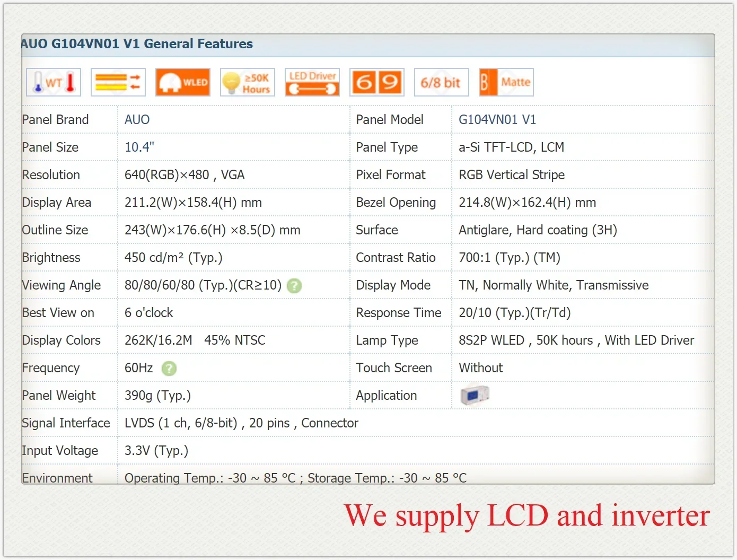Select the pixel format 'RGB Vertical Stripe'
The height and width of the screenshot is (560, 737).
coord(512,175)
